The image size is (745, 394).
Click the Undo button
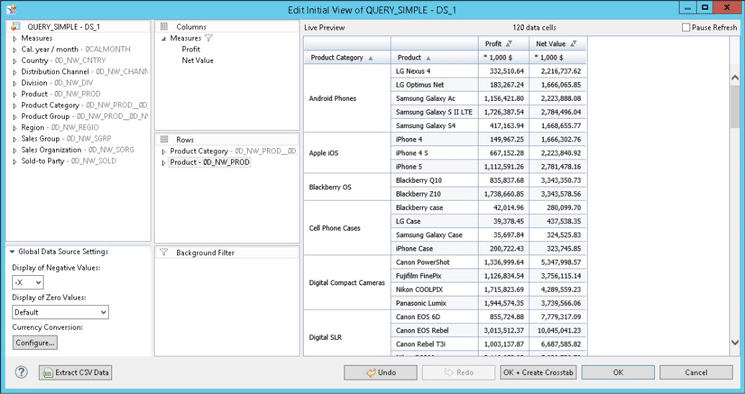(381, 373)
